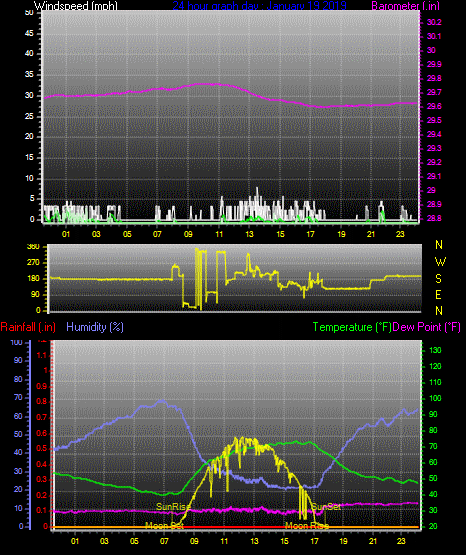
Task: Click '40' on the temperature axis
Action: (x=433, y=494)
